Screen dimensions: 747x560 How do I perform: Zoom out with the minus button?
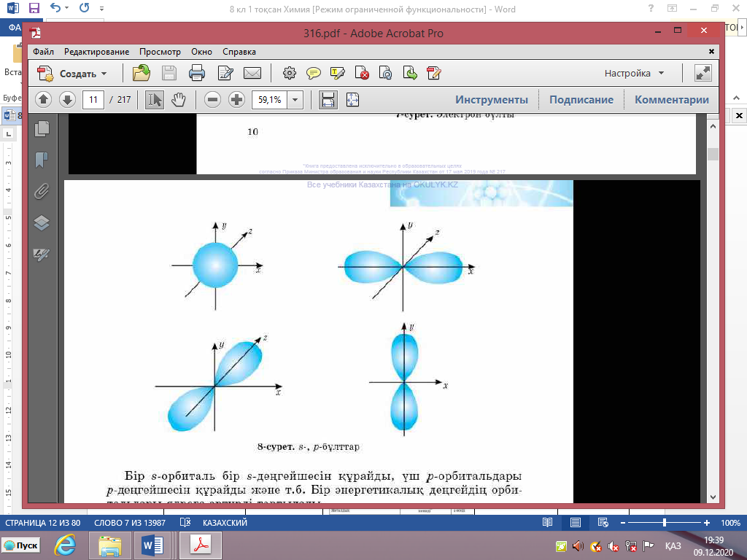click(212, 99)
